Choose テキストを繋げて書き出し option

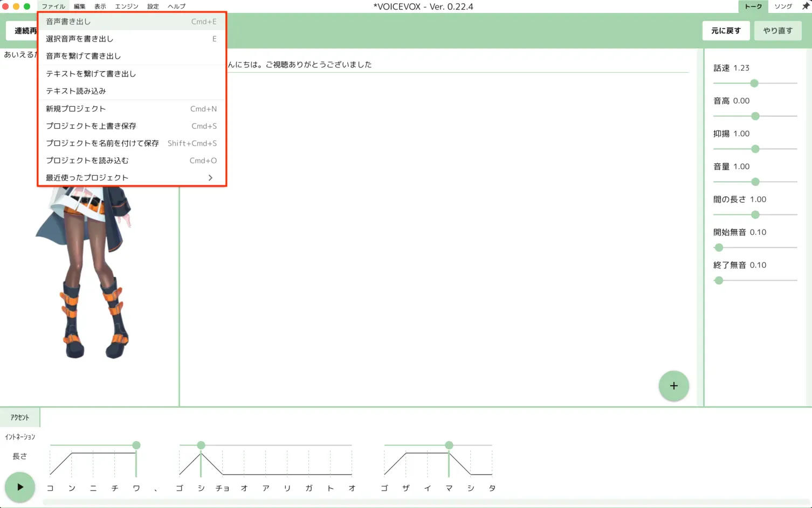click(131, 74)
